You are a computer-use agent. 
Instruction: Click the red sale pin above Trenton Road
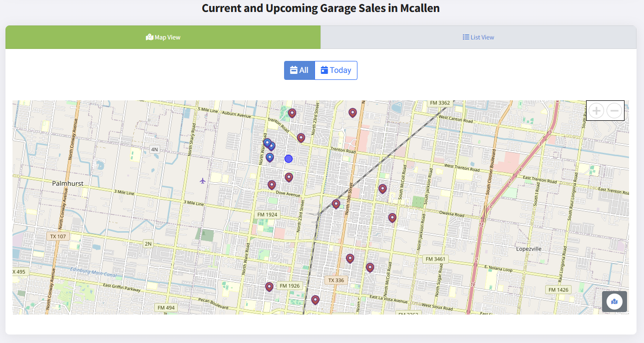click(x=292, y=113)
